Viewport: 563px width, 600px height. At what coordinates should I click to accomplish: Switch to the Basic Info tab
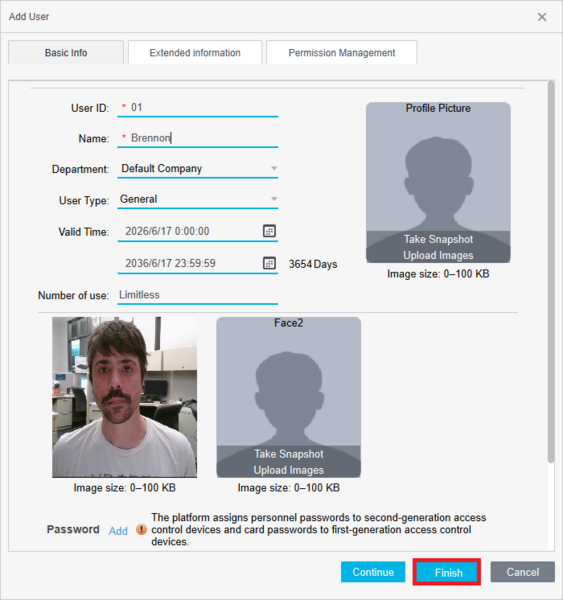[x=66, y=52]
